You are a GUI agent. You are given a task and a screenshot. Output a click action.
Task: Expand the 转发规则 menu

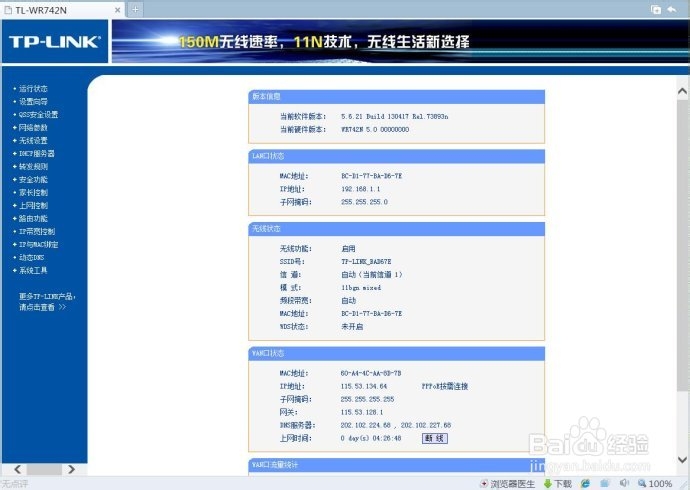click(33, 167)
